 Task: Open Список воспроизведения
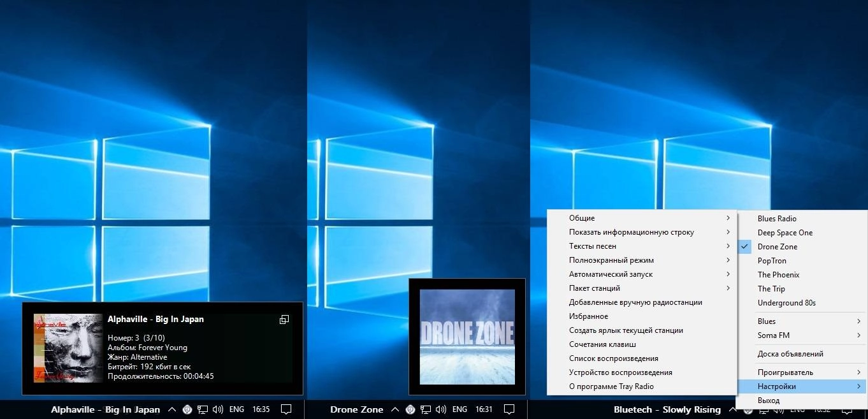642,358
